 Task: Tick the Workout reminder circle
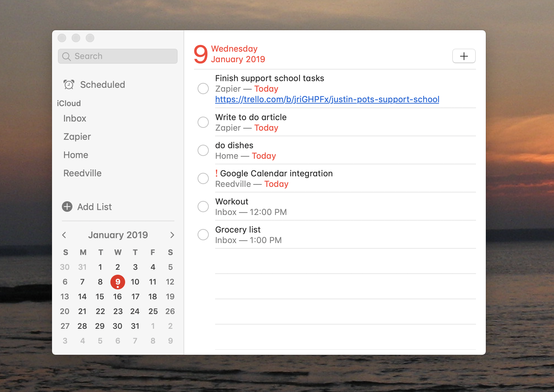203,207
